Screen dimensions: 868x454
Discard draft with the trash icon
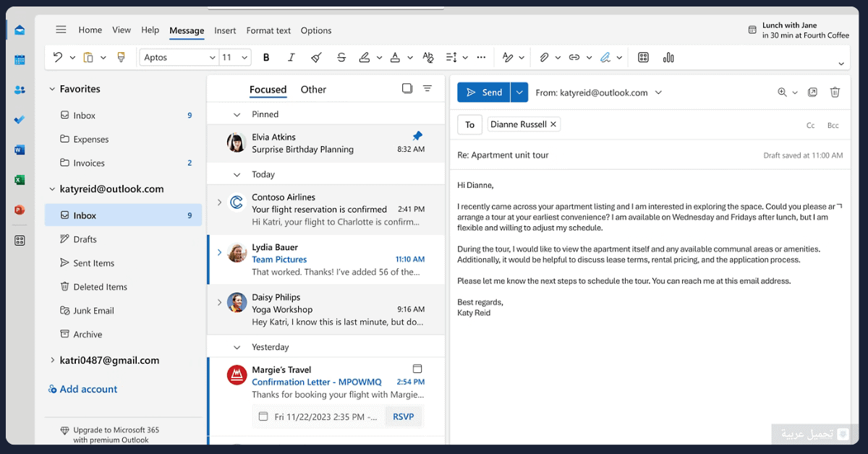[x=835, y=93]
